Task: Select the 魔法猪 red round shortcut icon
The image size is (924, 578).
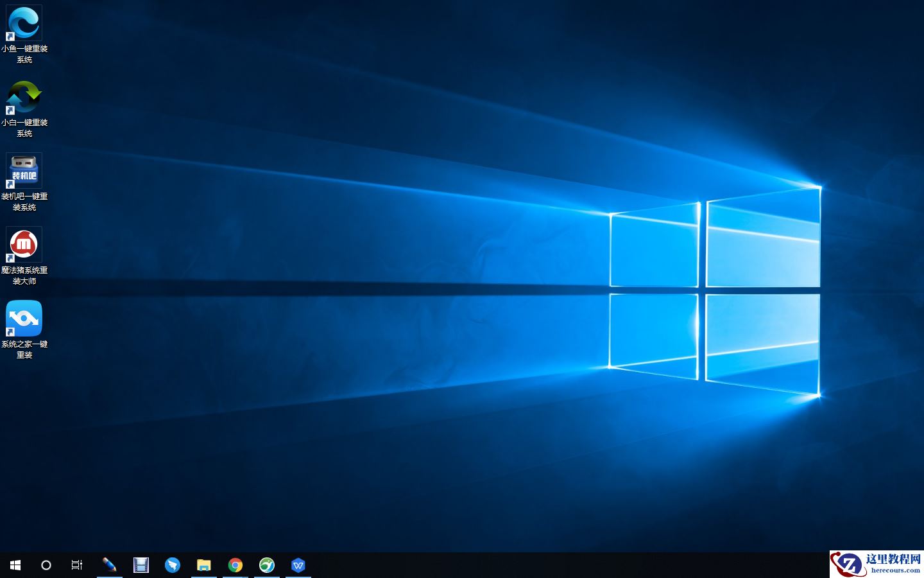Action: pos(24,245)
